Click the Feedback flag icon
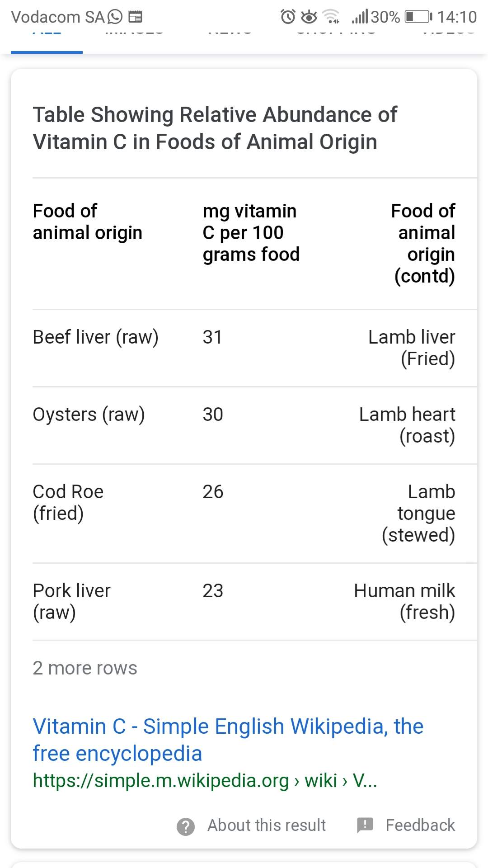The height and width of the screenshot is (868, 488). (365, 825)
